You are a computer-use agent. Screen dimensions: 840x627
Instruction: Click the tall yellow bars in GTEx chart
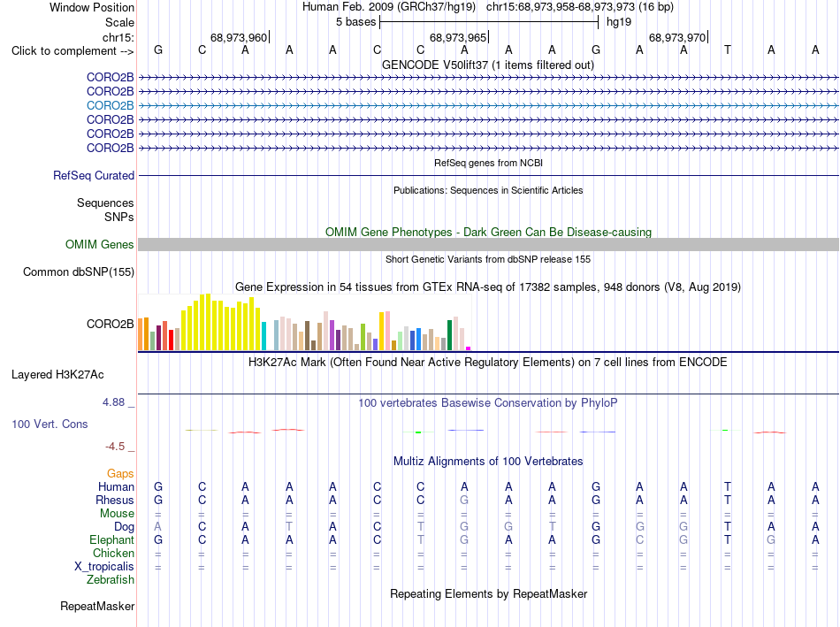point(221,322)
